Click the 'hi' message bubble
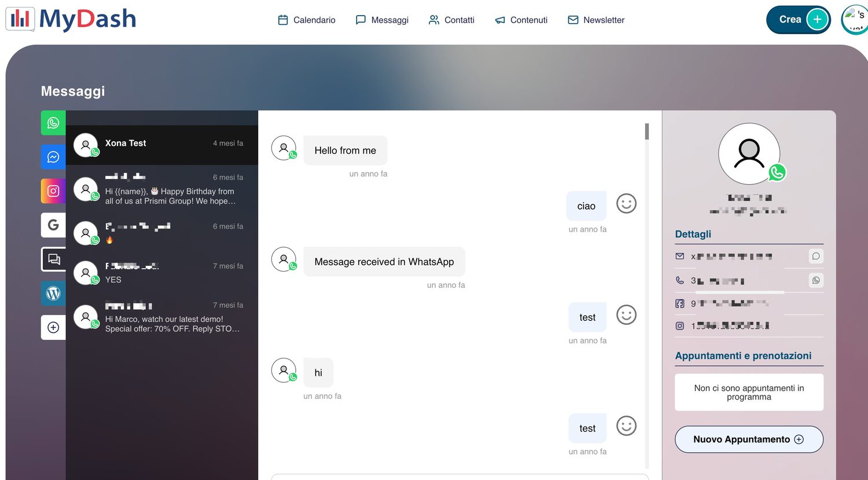This screenshot has width=868, height=480. (x=318, y=373)
